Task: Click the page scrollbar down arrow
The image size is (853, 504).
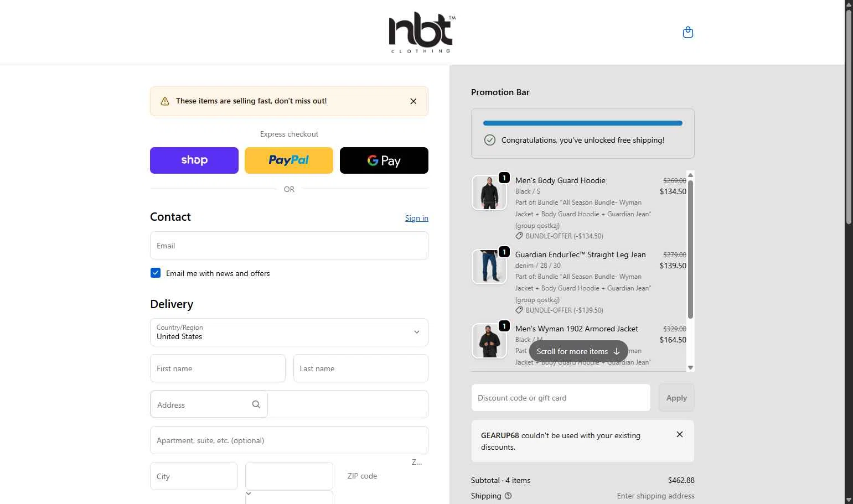Action: (x=849, y=500)
